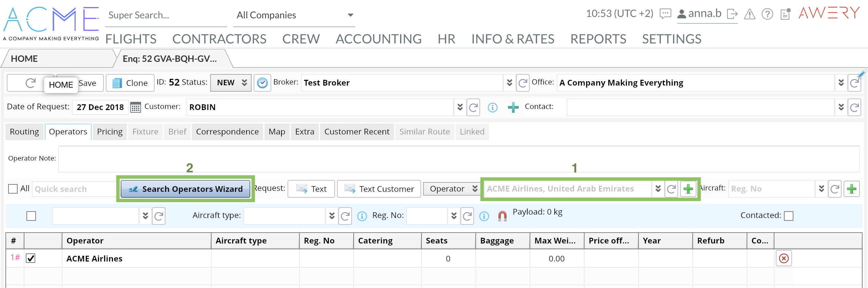Open the help question mark icon

pyautogui.click(x=767, y=14)
